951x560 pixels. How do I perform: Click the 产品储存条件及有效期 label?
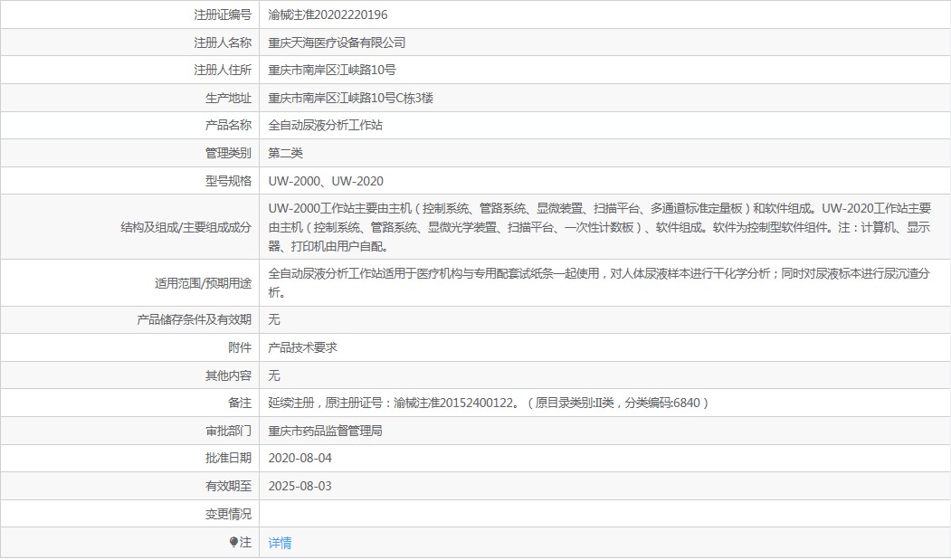pos(194,319)
